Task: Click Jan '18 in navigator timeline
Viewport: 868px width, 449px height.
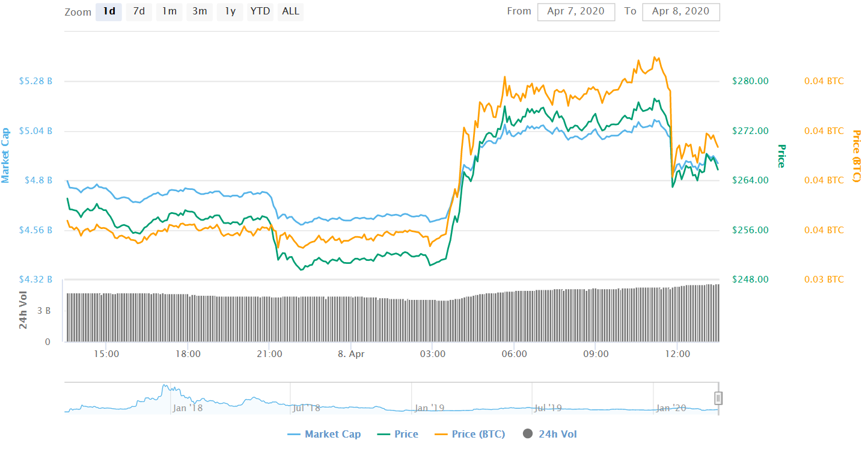Action: click(188, 408)
